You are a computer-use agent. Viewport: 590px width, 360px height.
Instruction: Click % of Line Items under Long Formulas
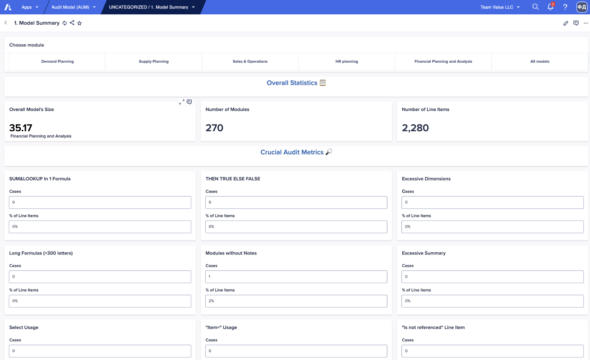click(100, 301)
